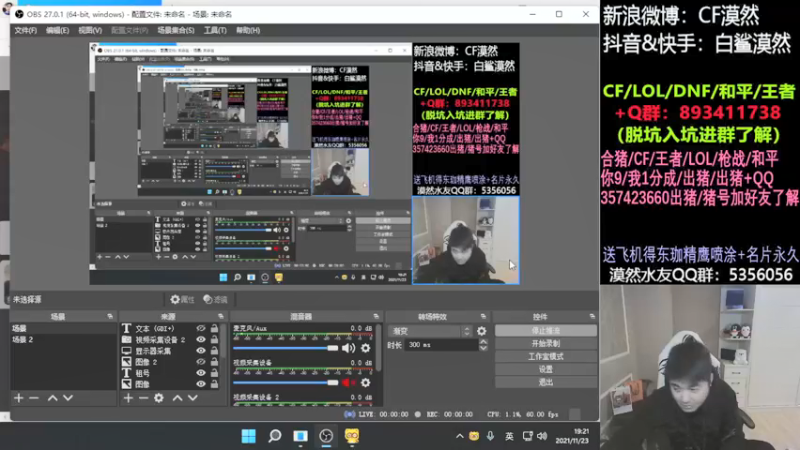Increase transition duration with up stepper
This screenshot has width=800, height=450.
(483, 342)
